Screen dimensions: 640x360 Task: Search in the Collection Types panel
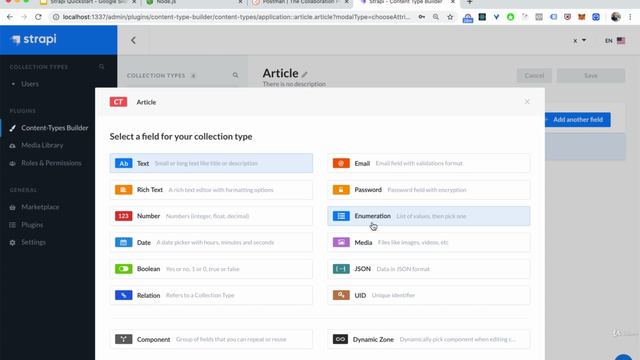pyautogui.click(x=236, y=76)
